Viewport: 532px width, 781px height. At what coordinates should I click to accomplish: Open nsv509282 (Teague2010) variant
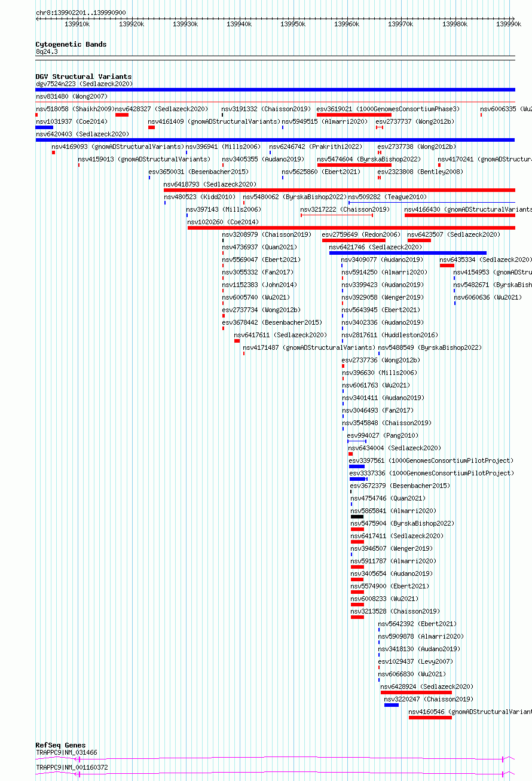pyautogui.click(x=387, y=197)
